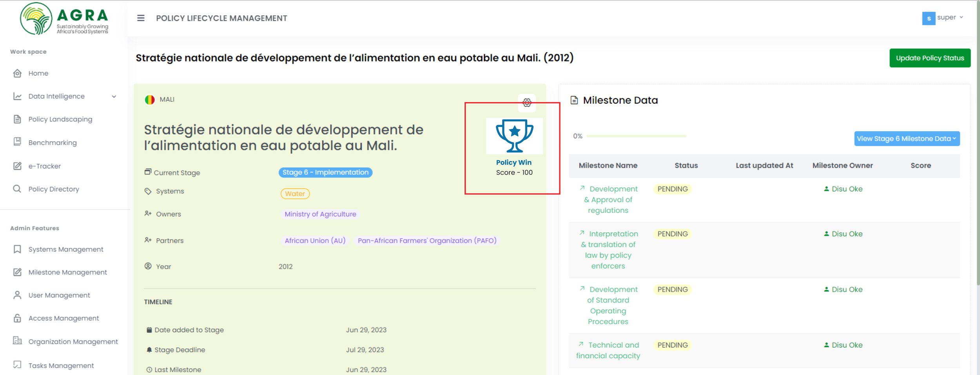The width and height of the screenshot is (980, 375).
Task: Click the Milestone Owner column header
Action: tap(842, 165)
